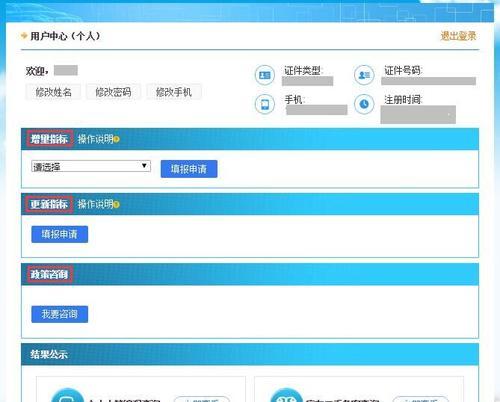Click the help icon beside 更新指标 操作说明
Viewport: 500px width, 402px height.
116,204
